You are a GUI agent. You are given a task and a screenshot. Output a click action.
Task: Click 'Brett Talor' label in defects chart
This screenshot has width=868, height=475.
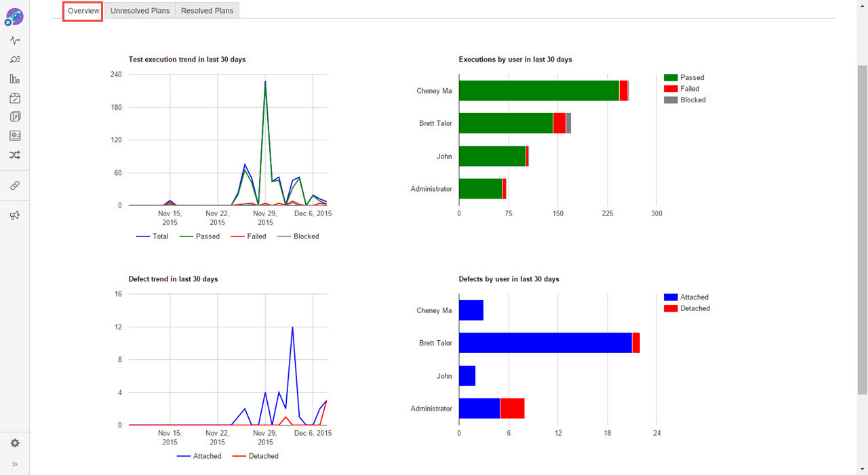pos(435,344)
